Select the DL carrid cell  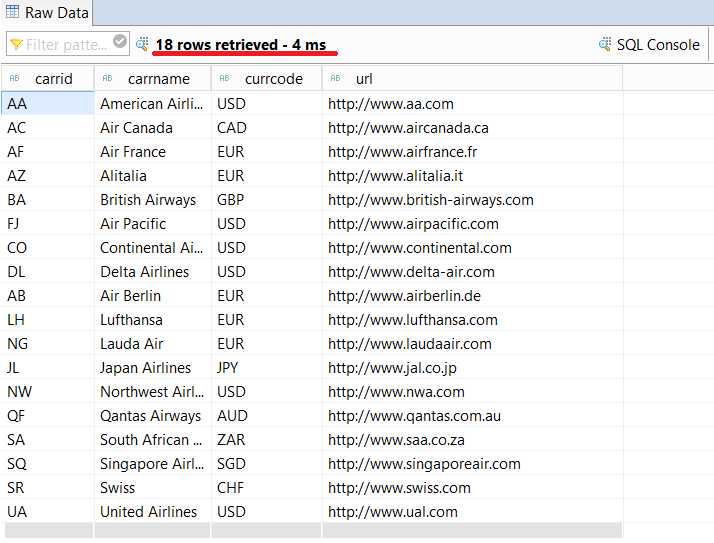[47, 272]
